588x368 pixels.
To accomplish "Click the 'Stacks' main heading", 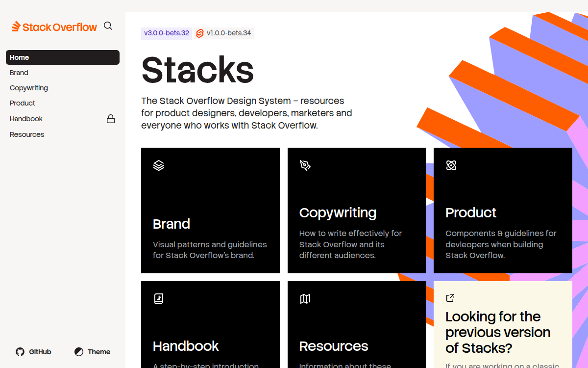I will pos(197,69).
